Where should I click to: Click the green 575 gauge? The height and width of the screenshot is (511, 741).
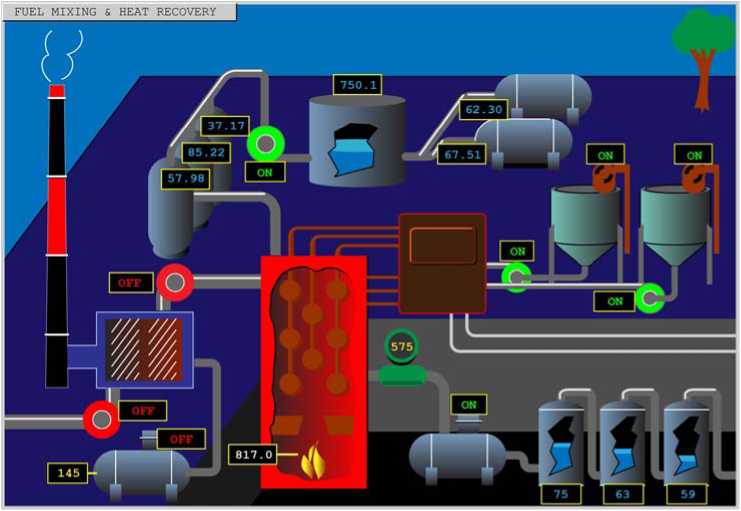(401, 346)
